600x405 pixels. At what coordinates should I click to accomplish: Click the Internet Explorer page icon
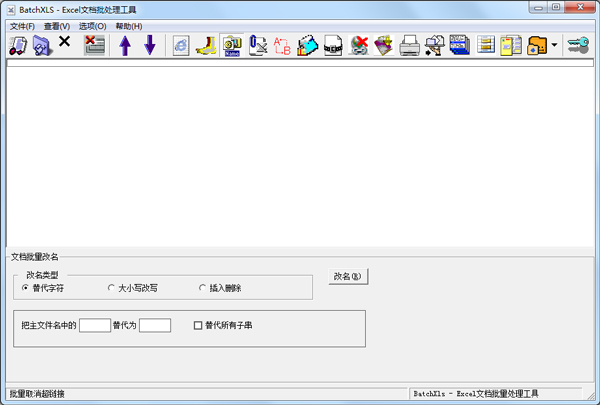click(x=180, y=45)
